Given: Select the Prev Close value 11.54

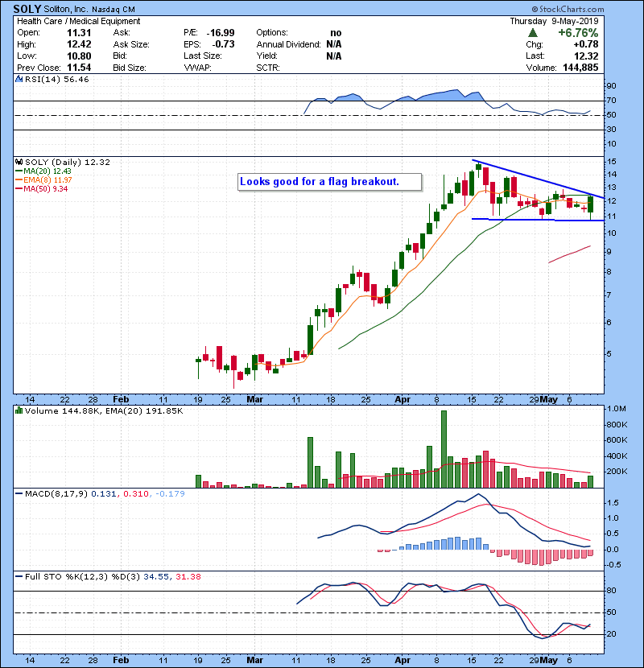Looking at the screenshot, I should (79, 68).
